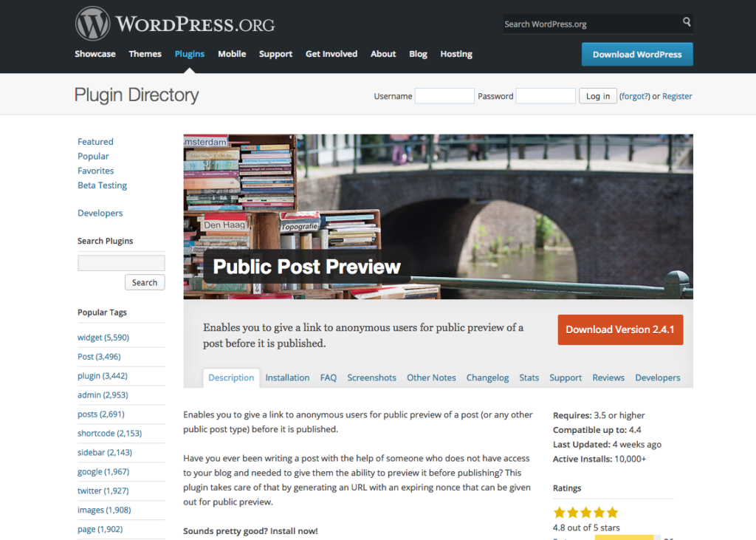756x540 pixels.
Task: Switch to the plugin Developers tab
Action: [657, 378]
